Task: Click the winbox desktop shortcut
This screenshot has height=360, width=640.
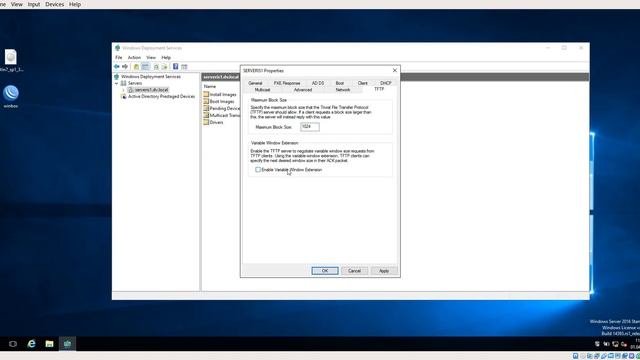Action: pos(11,96)
